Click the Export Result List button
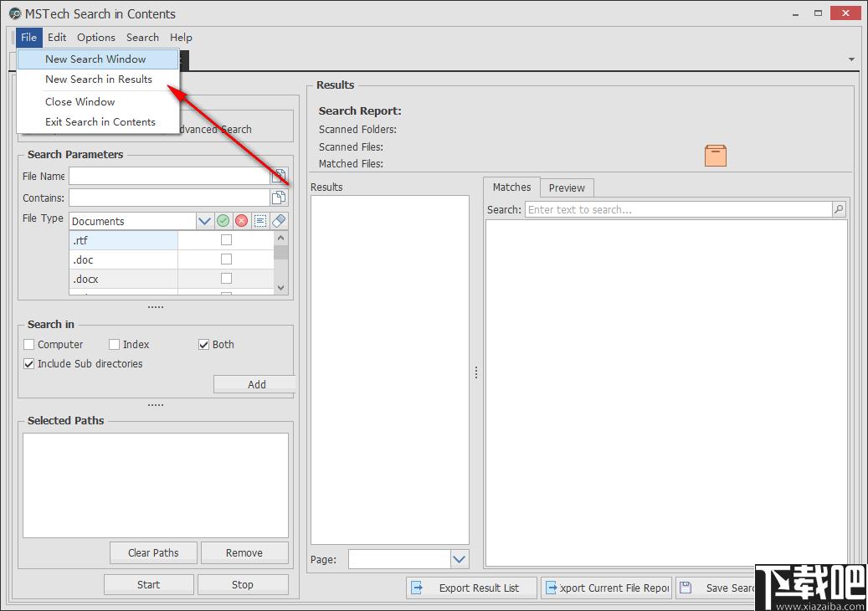 click(471, 588)
